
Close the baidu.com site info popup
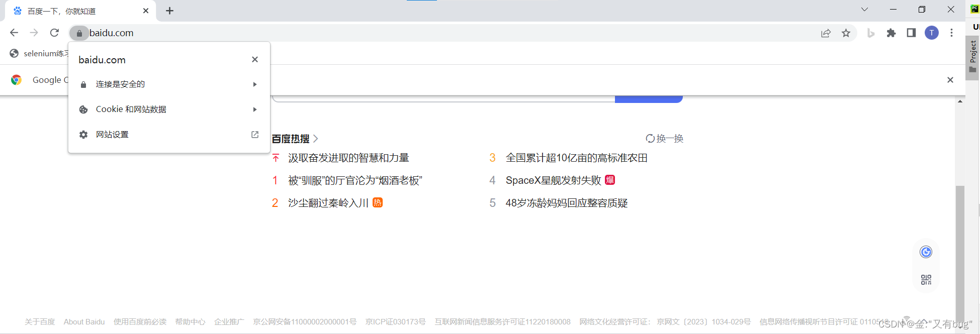coord(255,60)
